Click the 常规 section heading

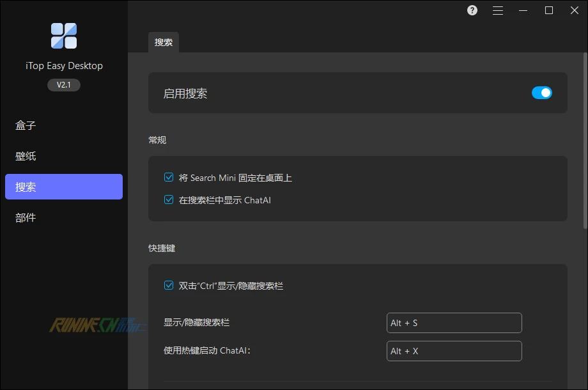157,140
